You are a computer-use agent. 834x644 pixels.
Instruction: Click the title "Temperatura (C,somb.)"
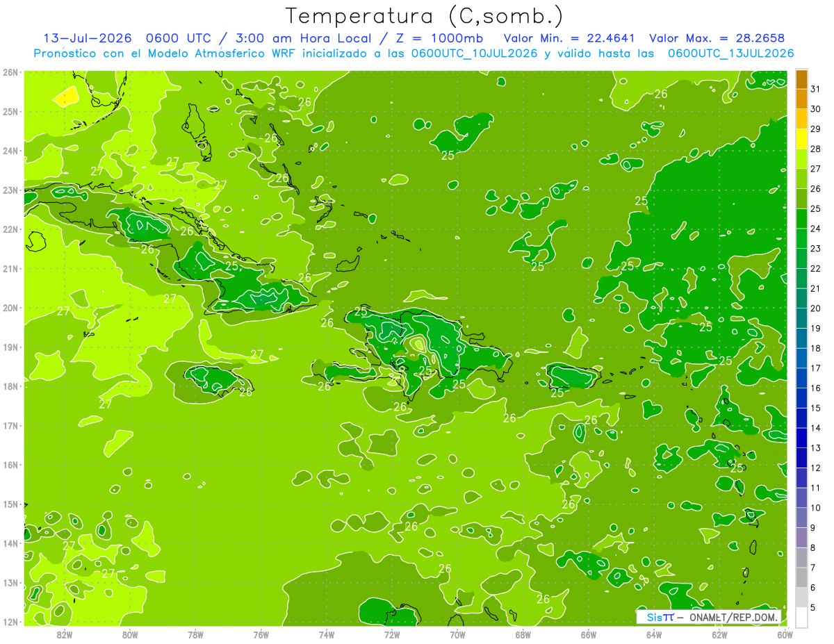(x=424, y=15)
